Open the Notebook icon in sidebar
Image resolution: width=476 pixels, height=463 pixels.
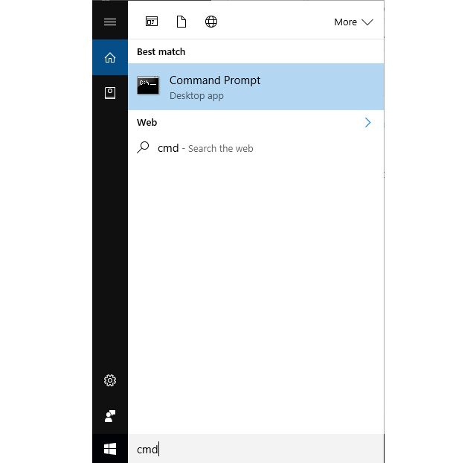pos(110,93)
